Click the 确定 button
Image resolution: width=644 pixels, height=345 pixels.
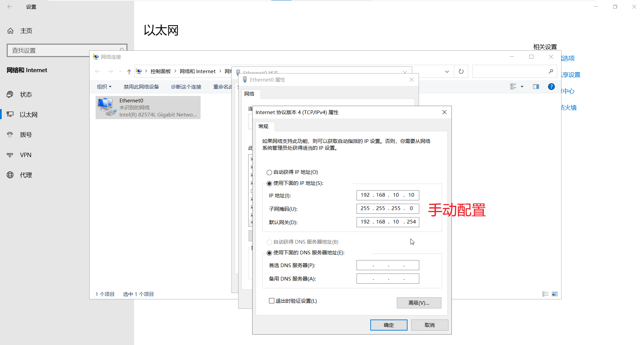click(388, 325)
